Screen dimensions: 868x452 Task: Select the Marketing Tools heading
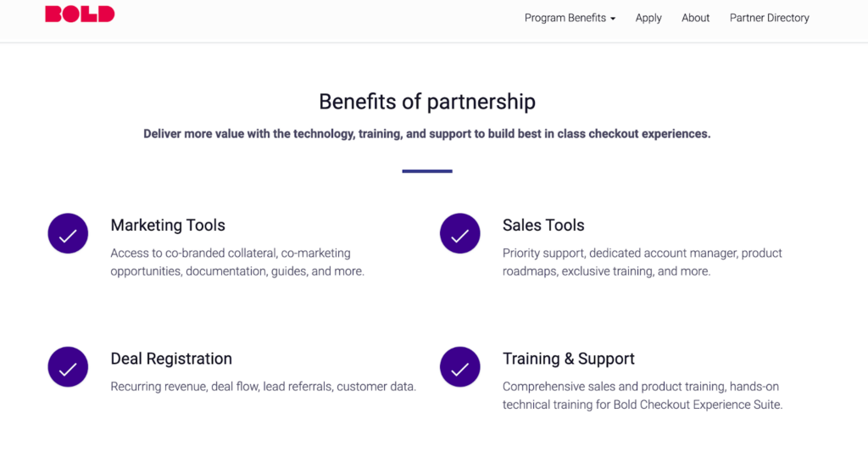click(168, 225)
